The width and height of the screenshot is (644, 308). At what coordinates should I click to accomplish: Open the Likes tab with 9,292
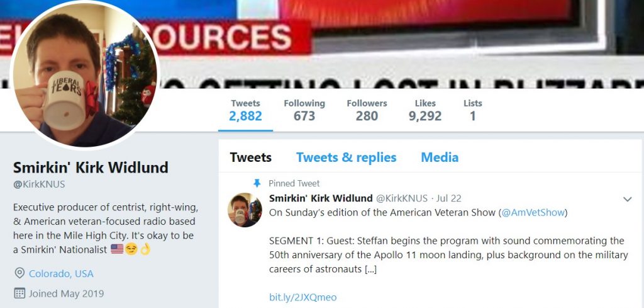pyautogui.click(x=425, y=110)
